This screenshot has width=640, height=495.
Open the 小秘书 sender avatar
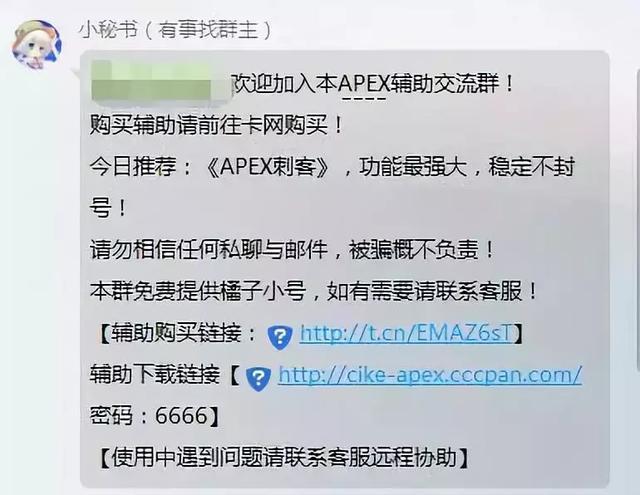click(37, 44)
